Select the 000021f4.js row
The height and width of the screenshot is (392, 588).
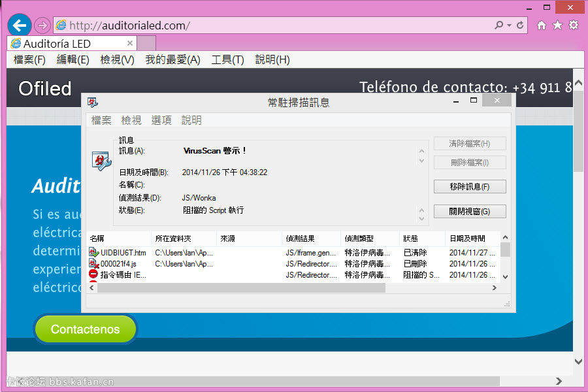tap(293, 264)
